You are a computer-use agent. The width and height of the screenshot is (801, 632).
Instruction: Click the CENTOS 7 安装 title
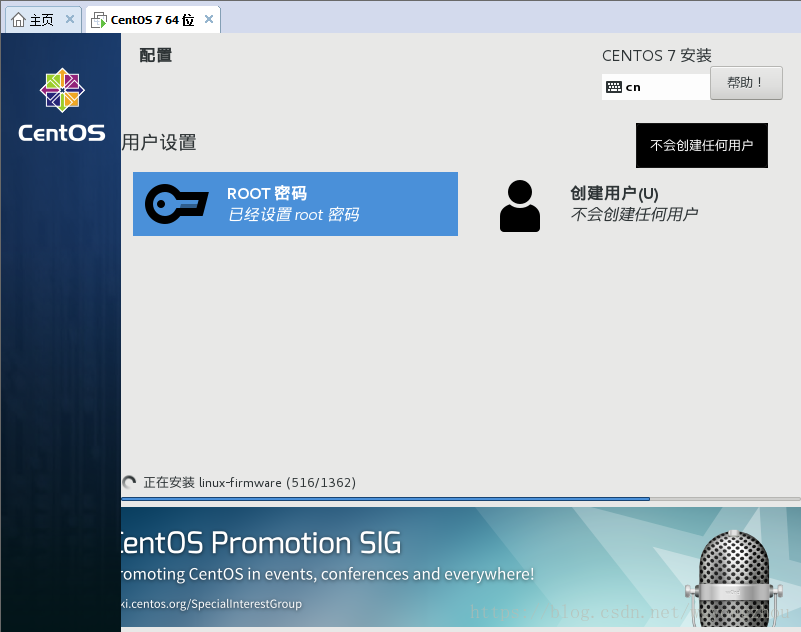point(656,55)
